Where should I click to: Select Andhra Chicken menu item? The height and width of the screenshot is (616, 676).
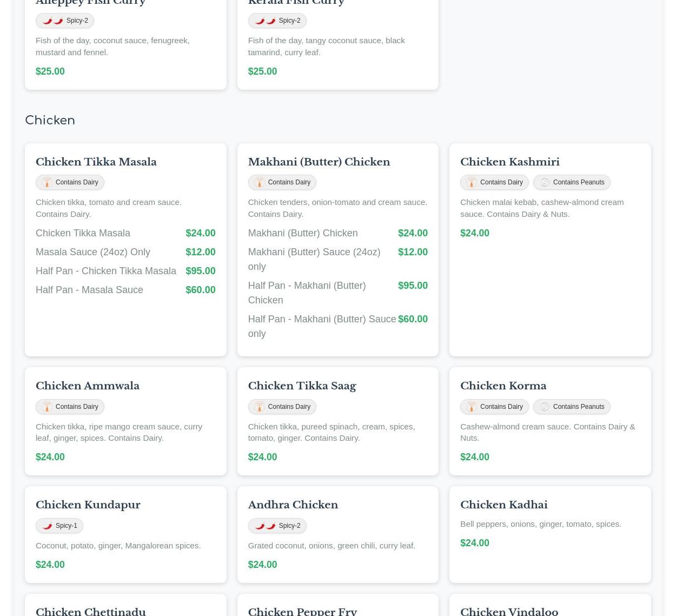pos(293,505)
